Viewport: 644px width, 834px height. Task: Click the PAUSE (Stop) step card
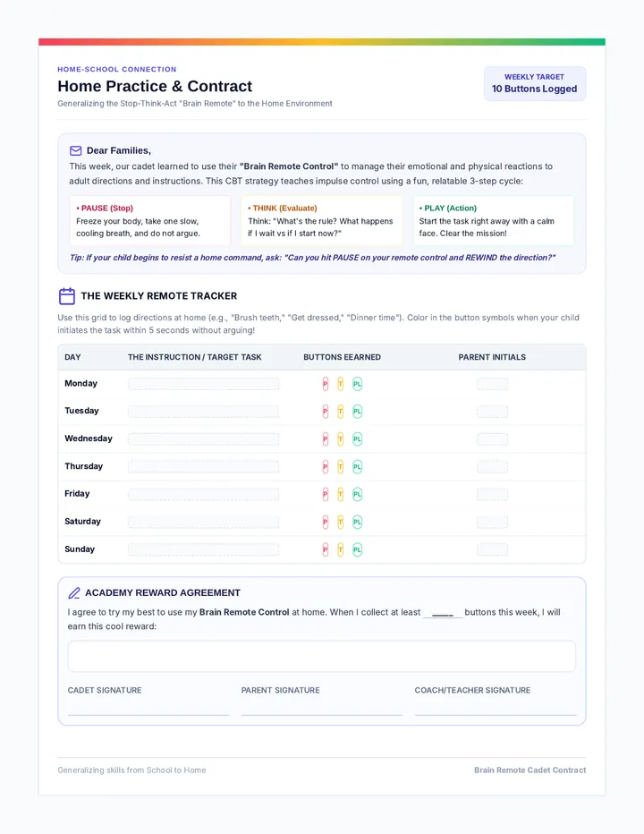click(150, 221)
